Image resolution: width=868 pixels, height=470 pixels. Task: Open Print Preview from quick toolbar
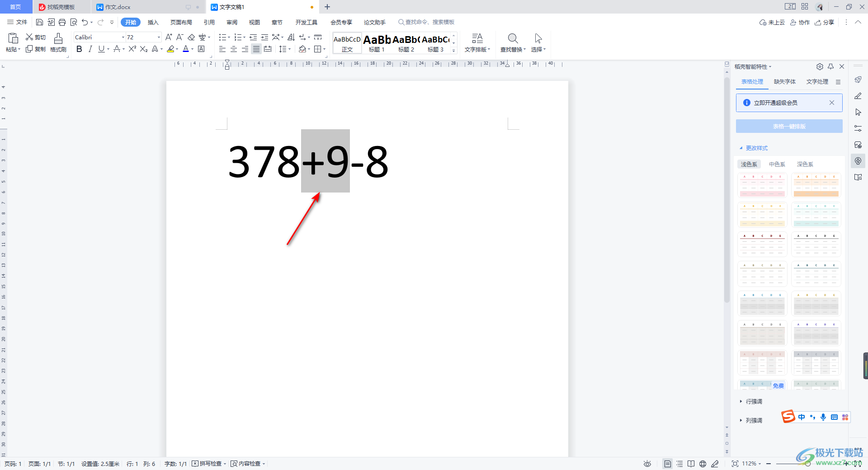point(74,22)
